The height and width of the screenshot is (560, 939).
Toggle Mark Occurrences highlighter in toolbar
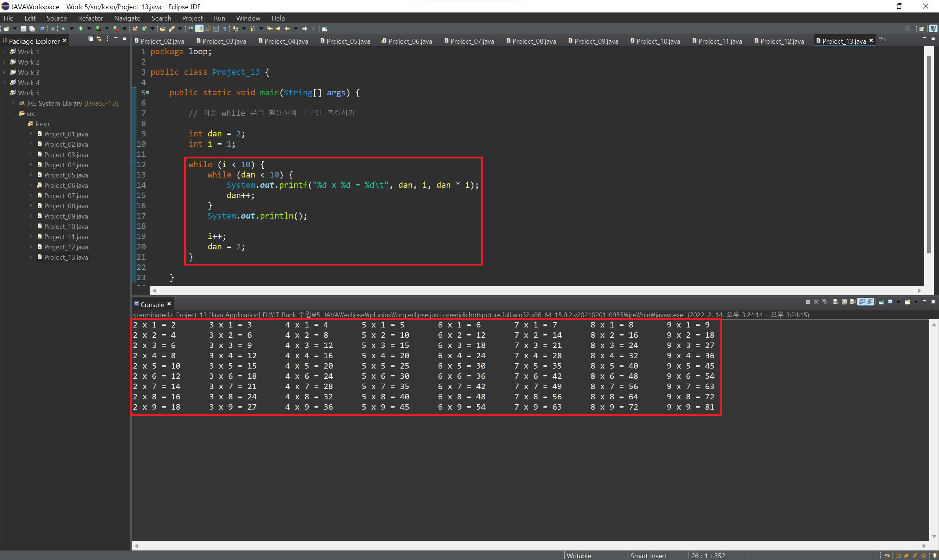tap(199, 29)
